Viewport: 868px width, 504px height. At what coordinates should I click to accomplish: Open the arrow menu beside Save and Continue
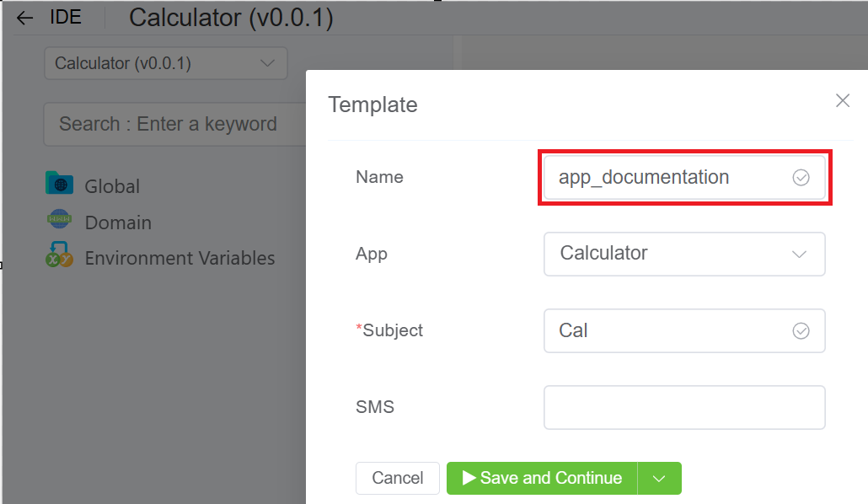tap(660, 479)
